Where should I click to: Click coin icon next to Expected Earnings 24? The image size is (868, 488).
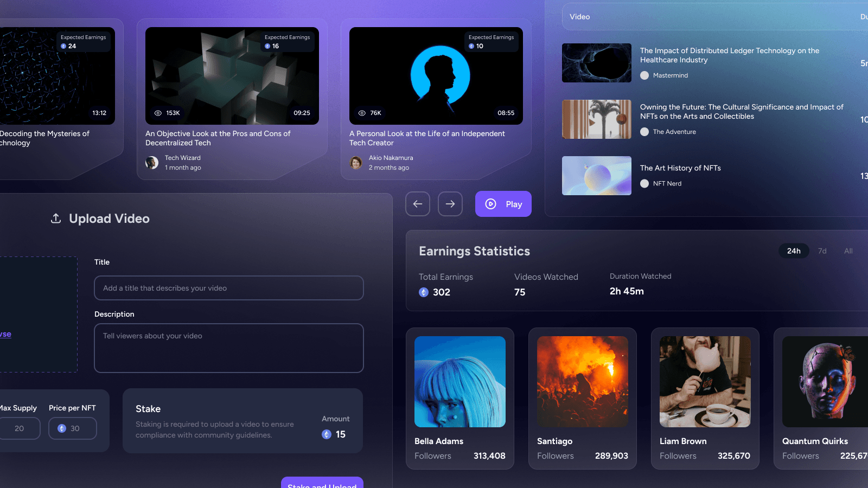coord(63,46)
